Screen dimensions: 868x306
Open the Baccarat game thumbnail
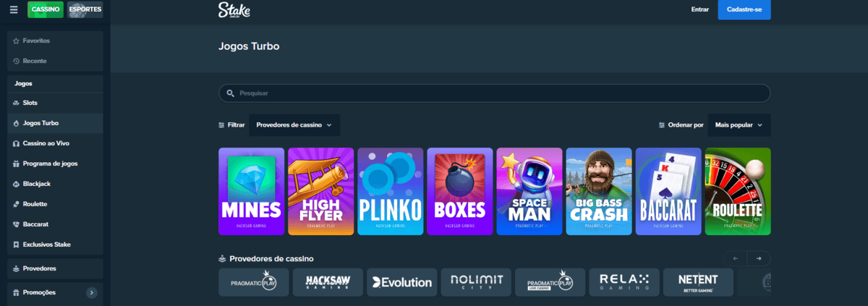tap(668, 192)
